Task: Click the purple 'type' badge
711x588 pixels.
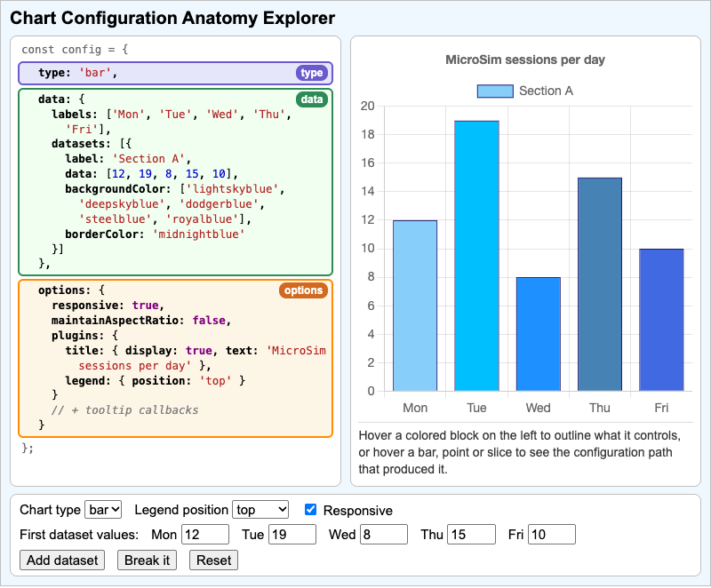Action: [x=312, y=73]
